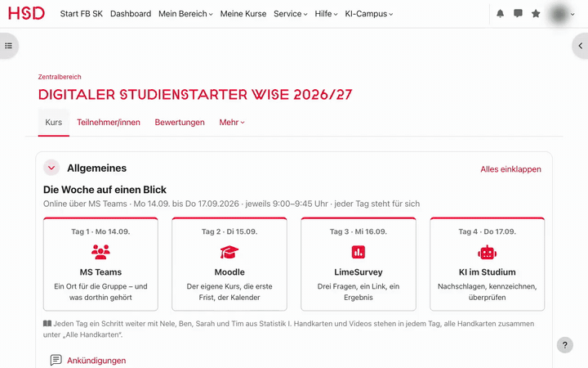Collapse the Allgemeines section chevron
Screen dimensions: 588x368
click(51, 168)
